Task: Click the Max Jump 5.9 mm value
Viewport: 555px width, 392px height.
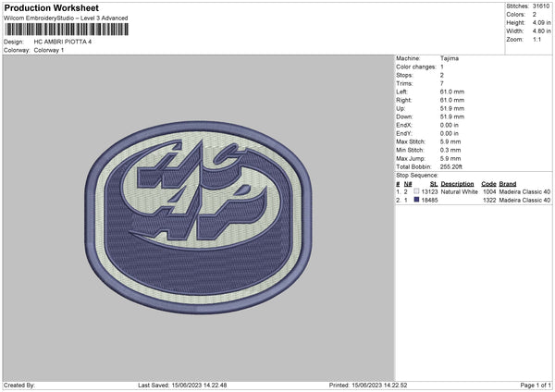Action: click(x=450, y=159)
